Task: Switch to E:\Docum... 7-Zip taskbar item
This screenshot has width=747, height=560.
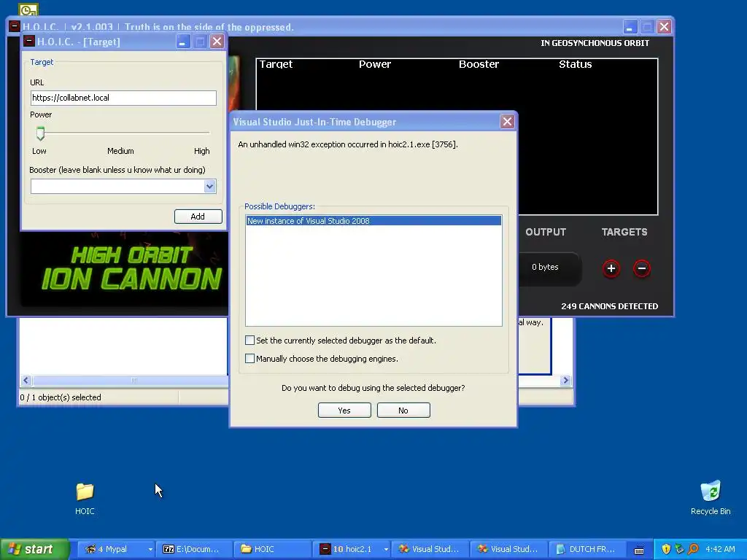Action: coord(195,549)
